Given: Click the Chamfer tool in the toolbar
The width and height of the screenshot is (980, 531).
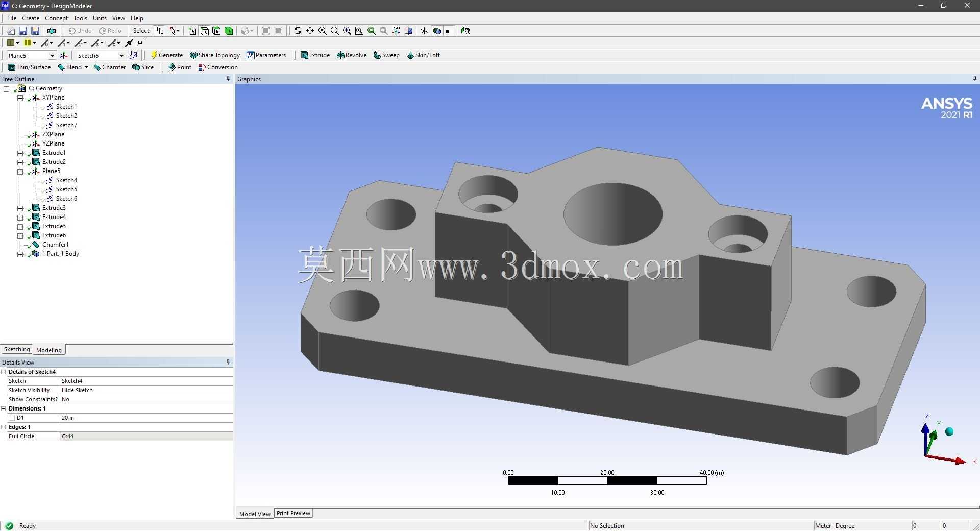Looking at the screenshot, I should pyautogui.click(x=110, y=67).
